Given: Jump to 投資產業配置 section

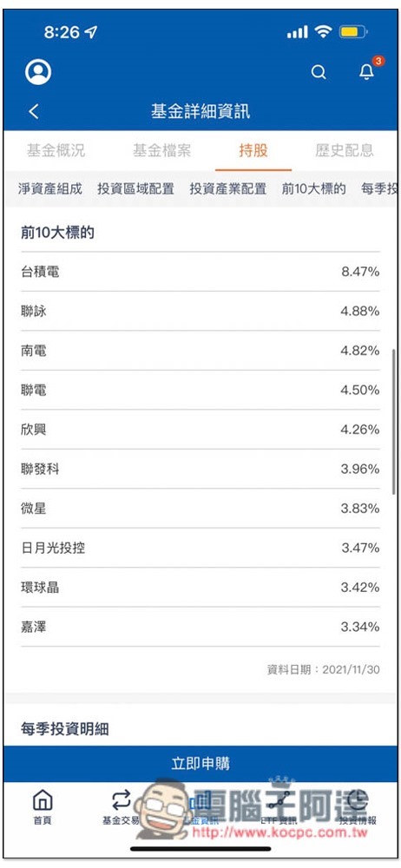Looking at the screenshot, I should (228, 188).
